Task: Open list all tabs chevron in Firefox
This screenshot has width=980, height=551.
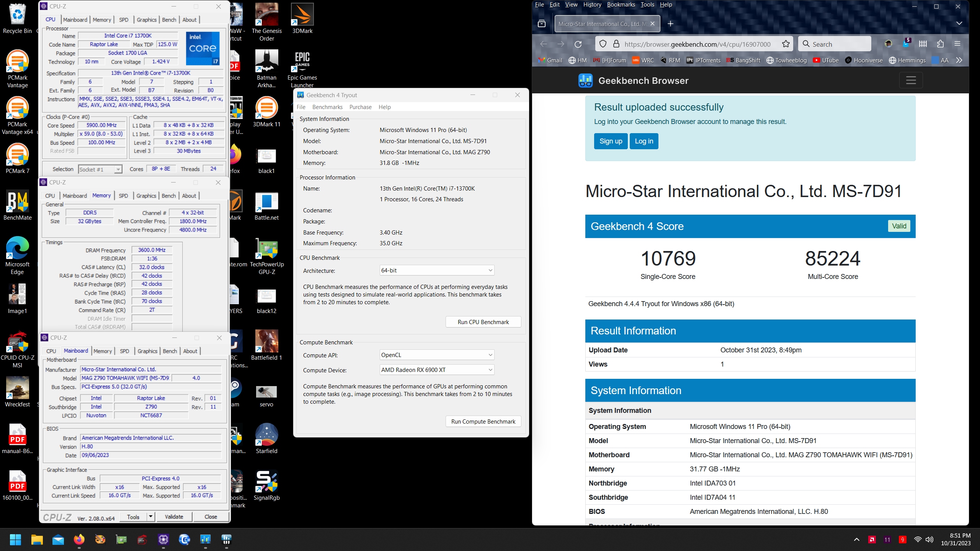Action: coord(959,24)
